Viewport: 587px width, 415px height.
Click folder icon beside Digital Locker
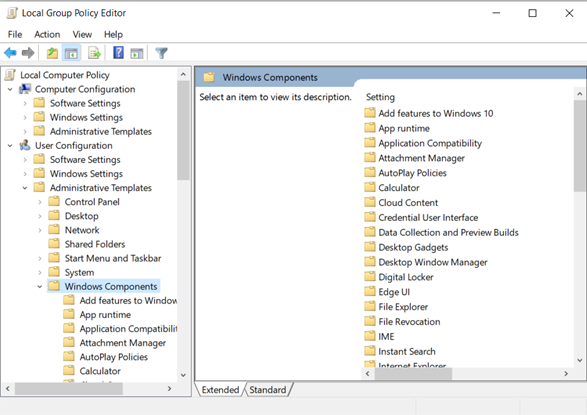(370, 277)
